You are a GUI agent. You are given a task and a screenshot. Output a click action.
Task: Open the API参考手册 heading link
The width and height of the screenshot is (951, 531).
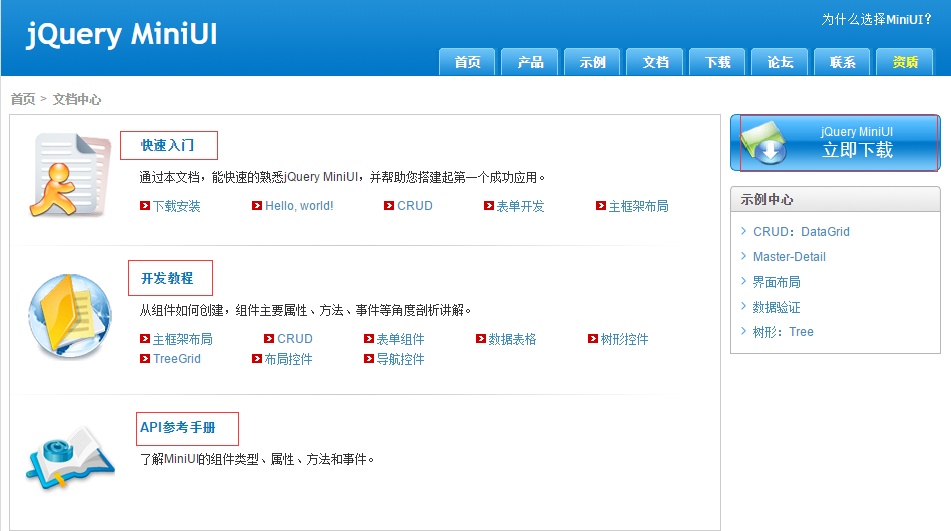click(178, 427)
